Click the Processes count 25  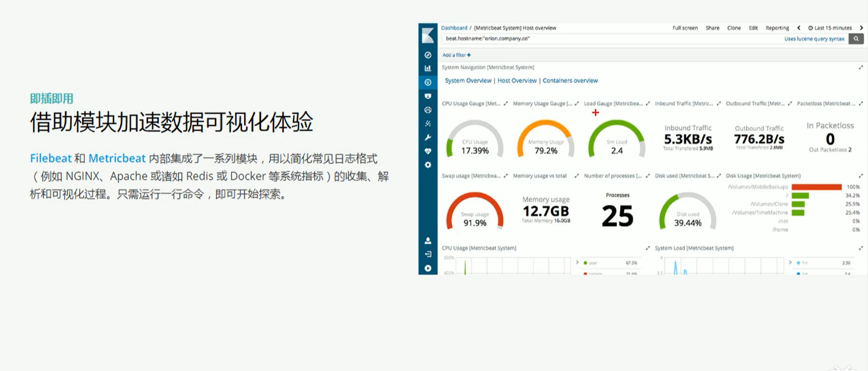[x=617, y=216]
